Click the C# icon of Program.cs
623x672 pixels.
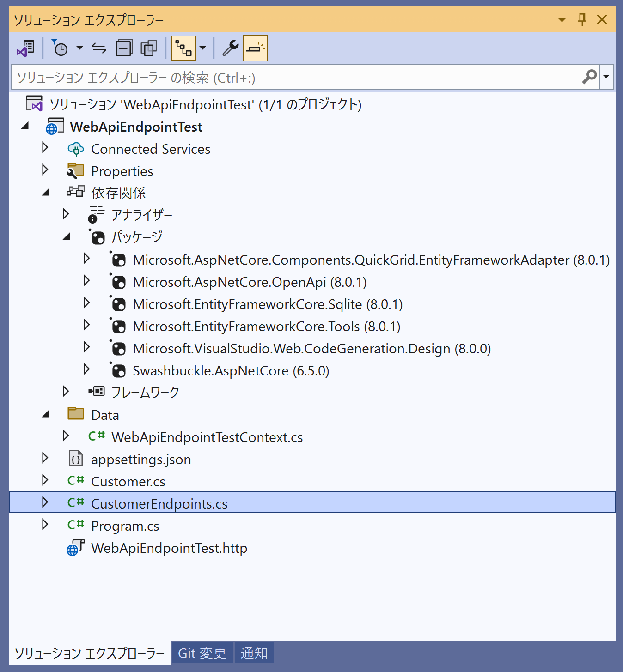(76, 525)
